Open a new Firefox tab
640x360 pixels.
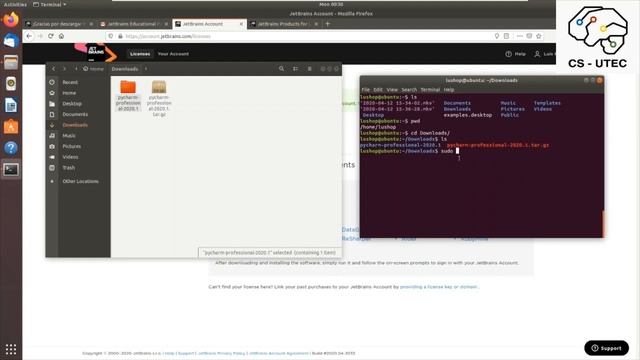point(327,24)
